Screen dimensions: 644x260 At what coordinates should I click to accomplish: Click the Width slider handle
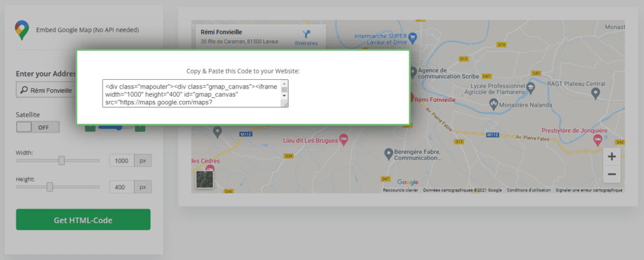(x=62, y=160)
